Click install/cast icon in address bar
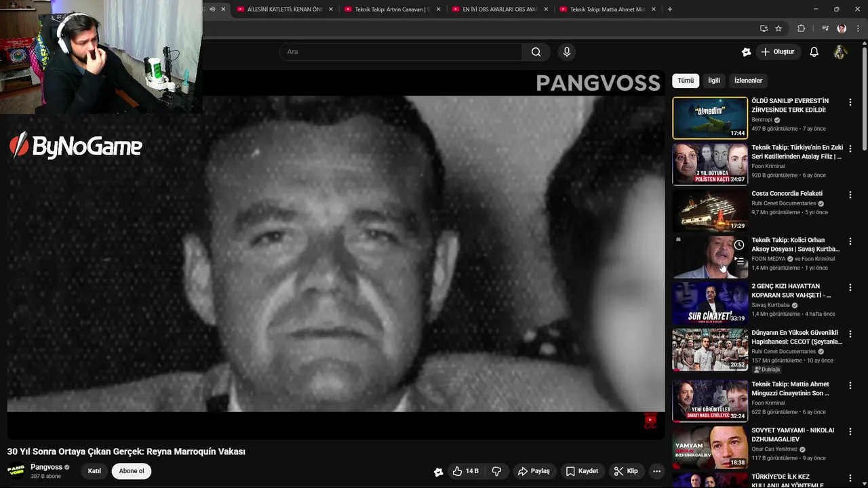The image size is (868, 488). pyautogui.click(x=764, y=28)
